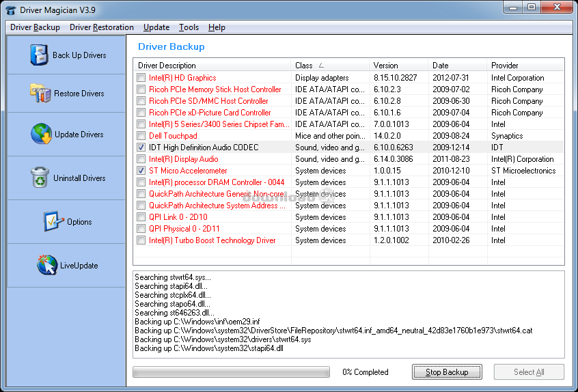Sort by the Date column header
This screenshot has width=578, height=392.
pos(458,65)
